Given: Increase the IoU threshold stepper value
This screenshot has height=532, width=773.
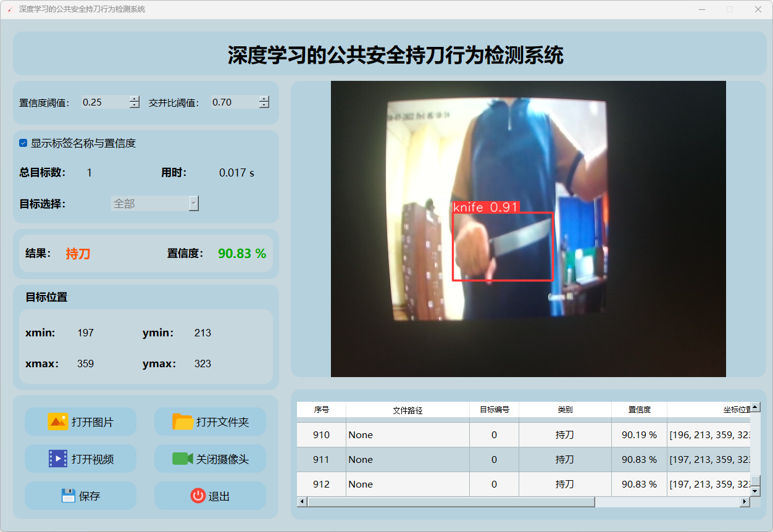Looking at the screenshot, I should point(264,99).
